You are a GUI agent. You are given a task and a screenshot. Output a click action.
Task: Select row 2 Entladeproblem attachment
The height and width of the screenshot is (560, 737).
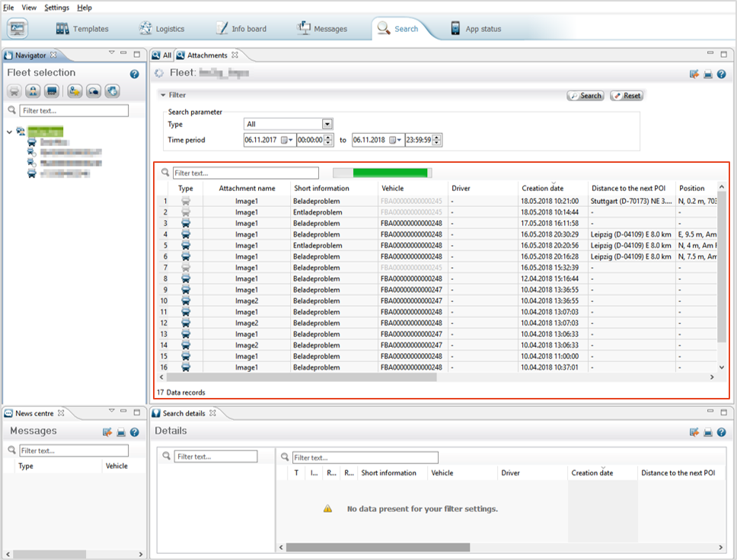(437, 212)
